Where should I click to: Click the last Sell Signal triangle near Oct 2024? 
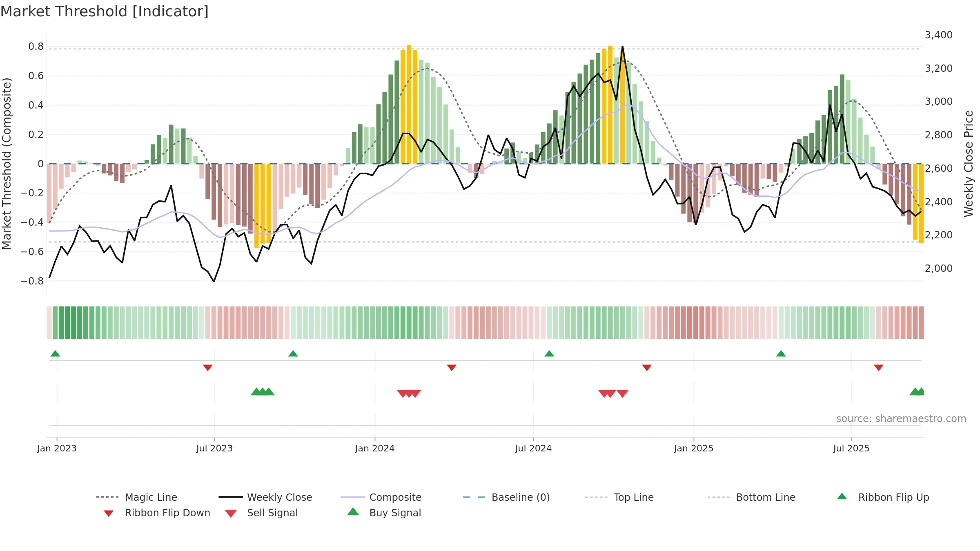622,394
